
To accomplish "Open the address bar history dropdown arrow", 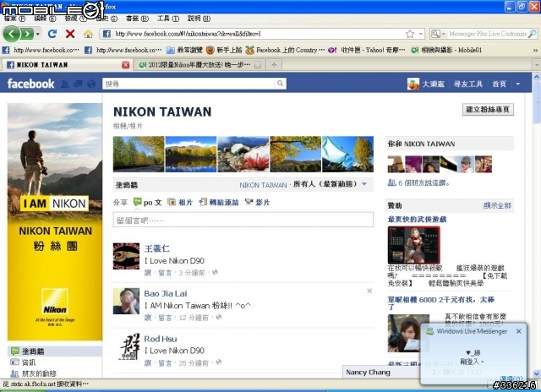I will 421,34.
